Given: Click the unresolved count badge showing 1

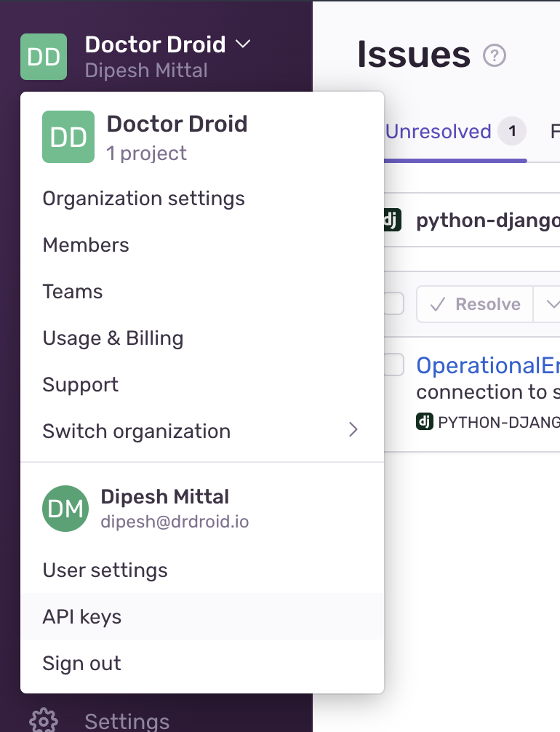Looking at the screenshot, I should (x=512, y=131).
